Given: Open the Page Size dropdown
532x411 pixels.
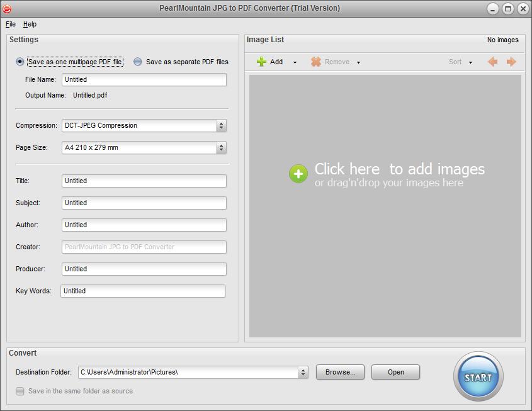Looking at the screenshot, I should click(144, 147).
